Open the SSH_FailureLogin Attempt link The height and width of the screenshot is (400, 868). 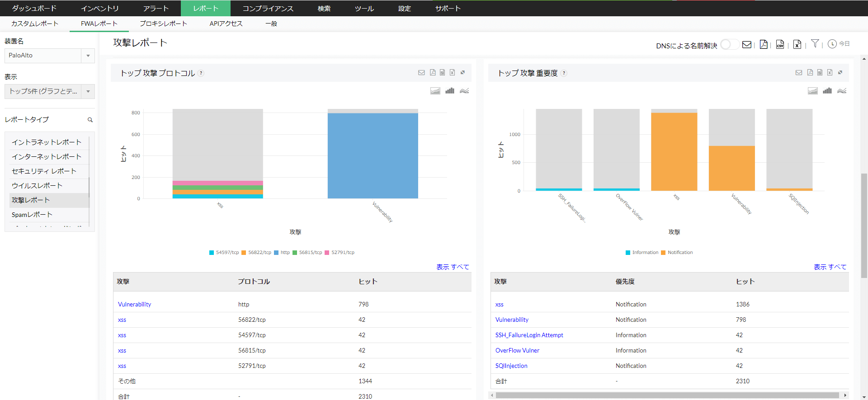pyautogui.click(x=529, y=335)
